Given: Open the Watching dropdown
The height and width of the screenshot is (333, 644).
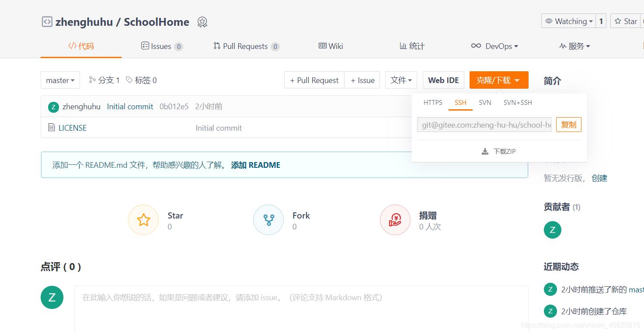Looking at the screenshot, I should [x=569, y=21].
